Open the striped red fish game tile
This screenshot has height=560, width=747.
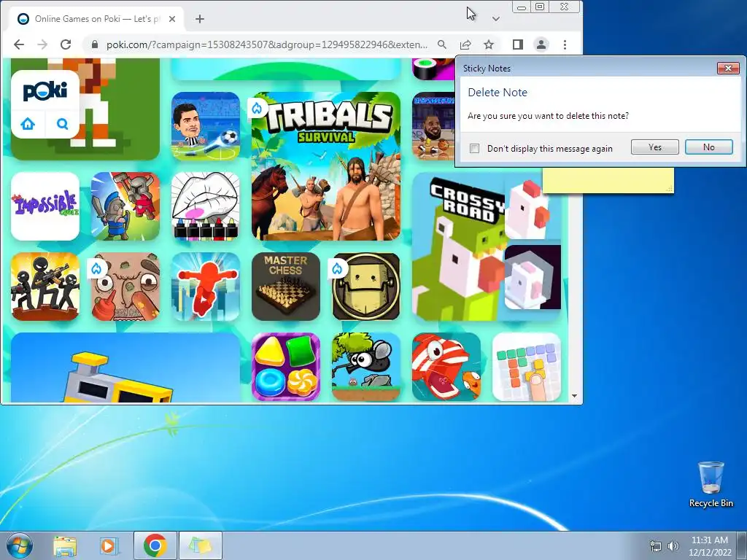(446, 367)
